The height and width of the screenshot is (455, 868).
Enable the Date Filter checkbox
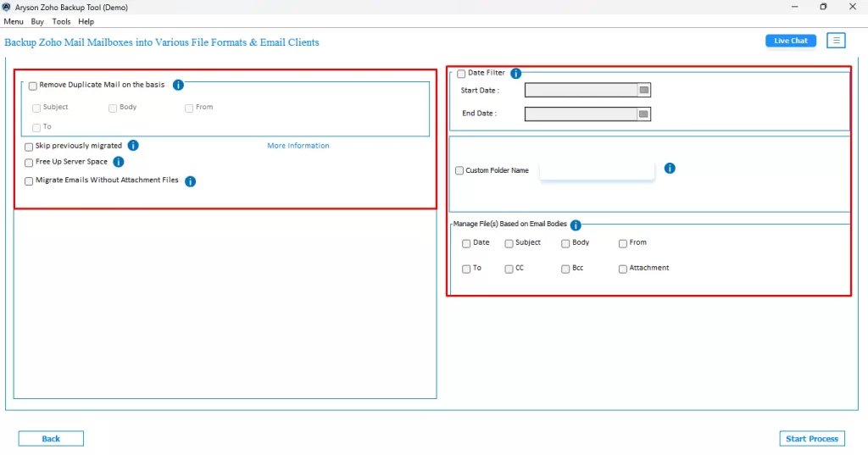click(x=461, y=74)
